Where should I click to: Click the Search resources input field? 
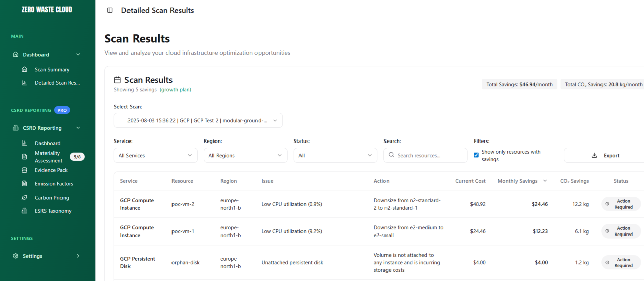click(425, 155)
